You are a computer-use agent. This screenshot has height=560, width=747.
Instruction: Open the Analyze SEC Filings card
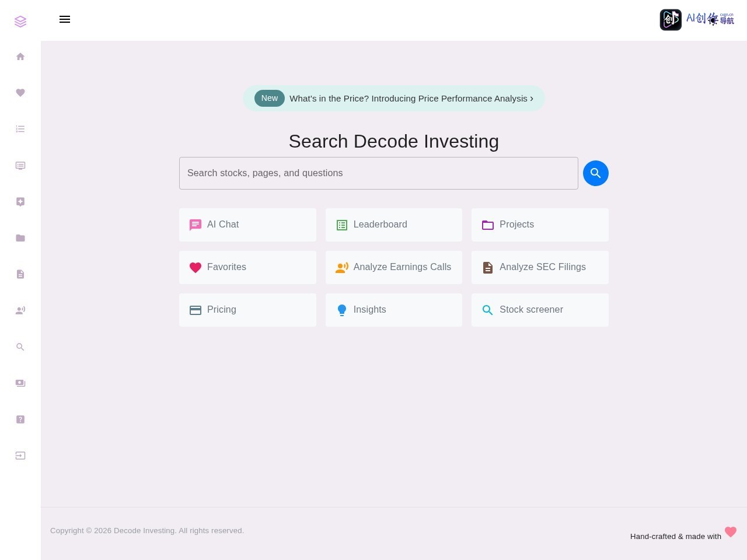[540, 267]
